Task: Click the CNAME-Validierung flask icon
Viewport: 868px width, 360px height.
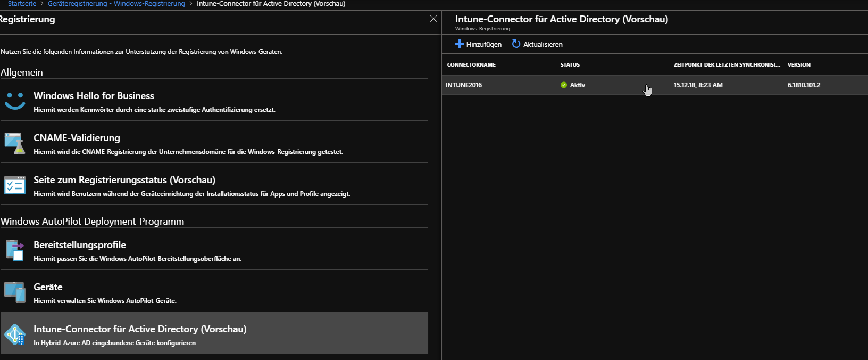Action: (x=15, y=143)
